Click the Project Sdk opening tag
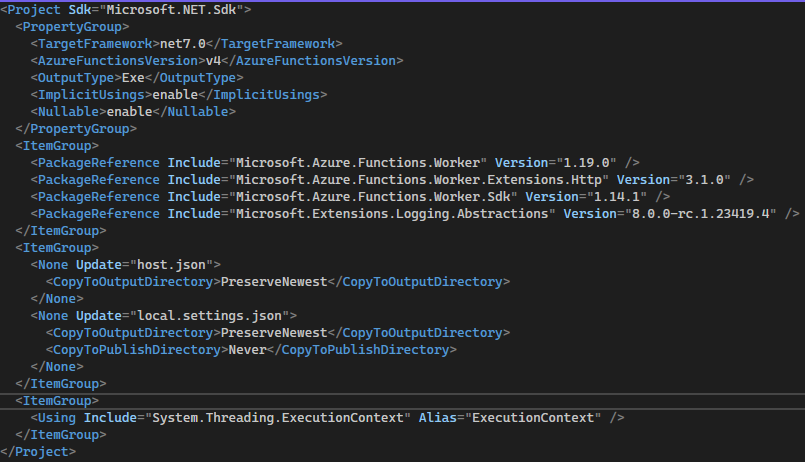 [126, 10]
